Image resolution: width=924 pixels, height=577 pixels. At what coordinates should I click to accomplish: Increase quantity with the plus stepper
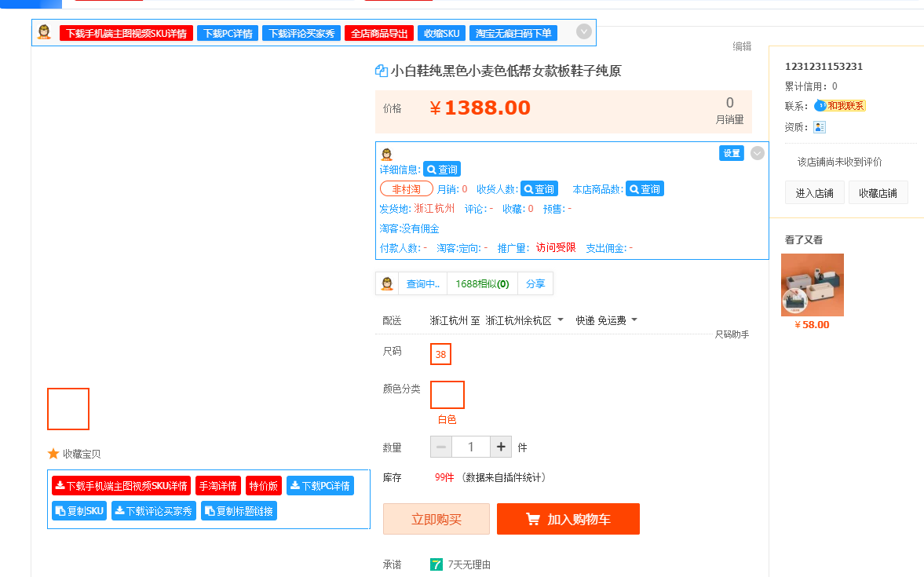point(501,447)
